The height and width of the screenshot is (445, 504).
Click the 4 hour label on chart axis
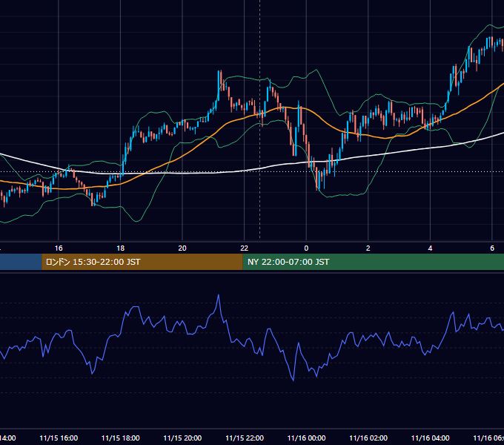pos(430,248)
